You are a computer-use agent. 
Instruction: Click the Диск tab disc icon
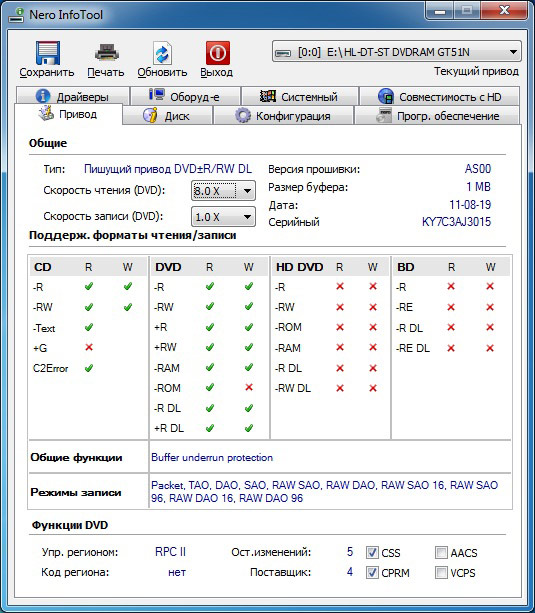[150, 116]
